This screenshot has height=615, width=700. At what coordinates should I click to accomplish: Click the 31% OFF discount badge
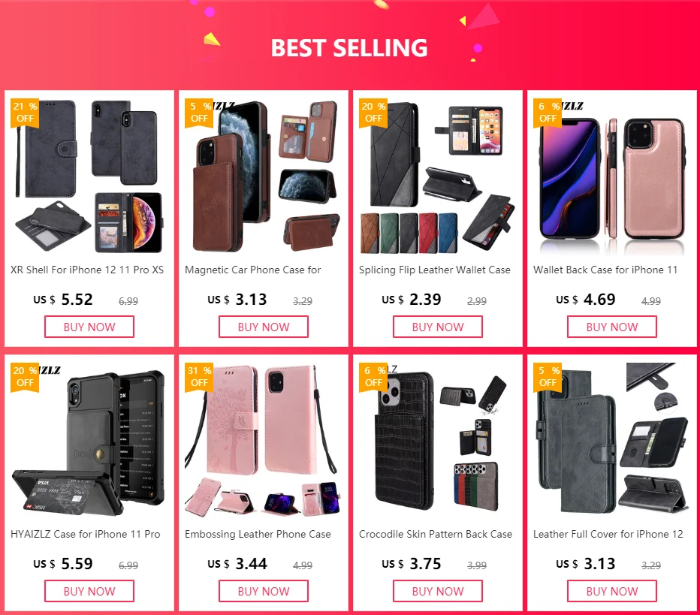coord(199,377)
